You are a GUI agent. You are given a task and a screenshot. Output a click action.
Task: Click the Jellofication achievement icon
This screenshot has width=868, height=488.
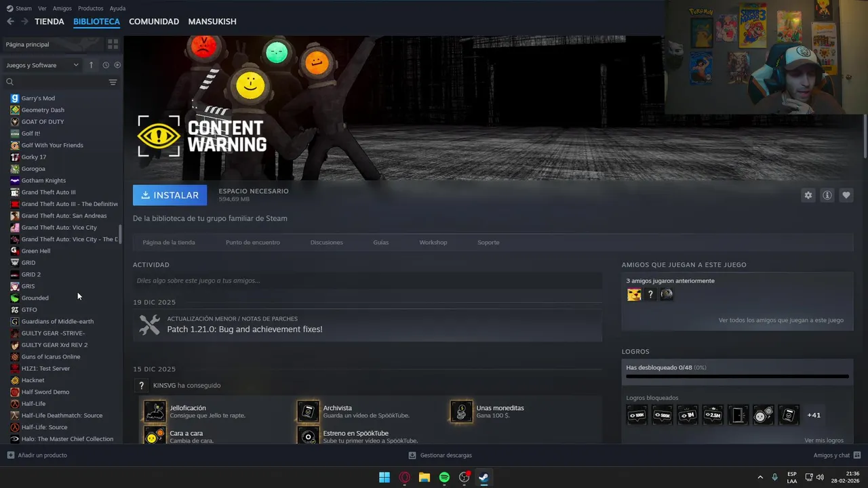click(155, 411)
